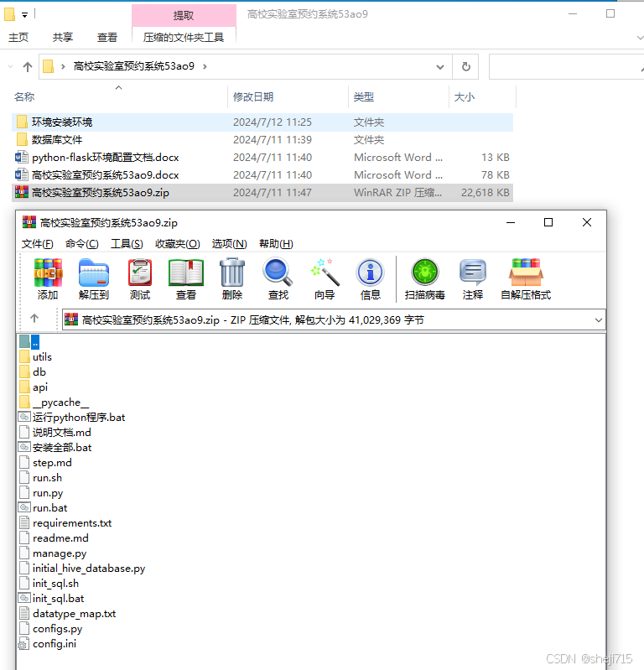Click Explorer's up arrow navigation button
644x670 pixels.
[28, 66]
